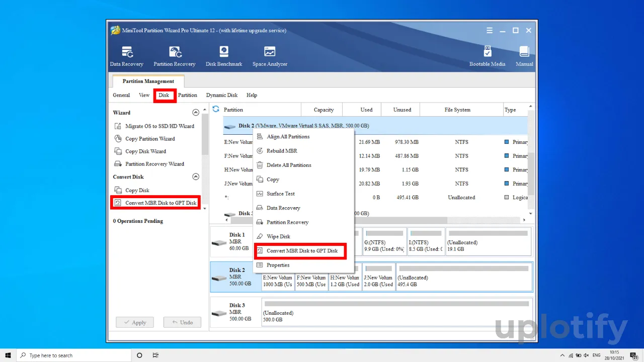Select Disk 1 unallocated 19.1 GB block
The width and height of the screenshot is (644, 362).
pos(488,241)
